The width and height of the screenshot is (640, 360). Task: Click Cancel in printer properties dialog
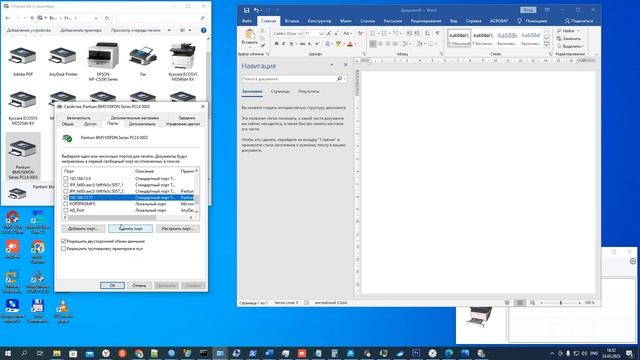tap(139, 285)
